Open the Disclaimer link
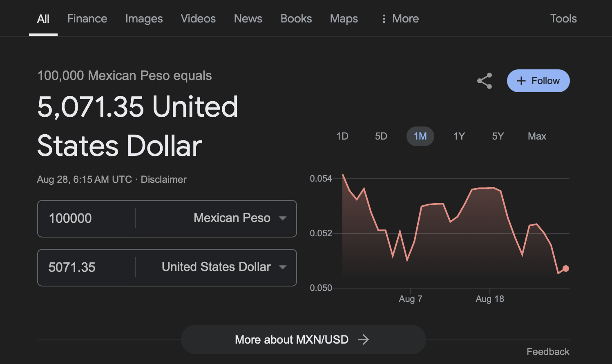Image resolution: width=612 pixels, height=364 pixels. point(163,180)
